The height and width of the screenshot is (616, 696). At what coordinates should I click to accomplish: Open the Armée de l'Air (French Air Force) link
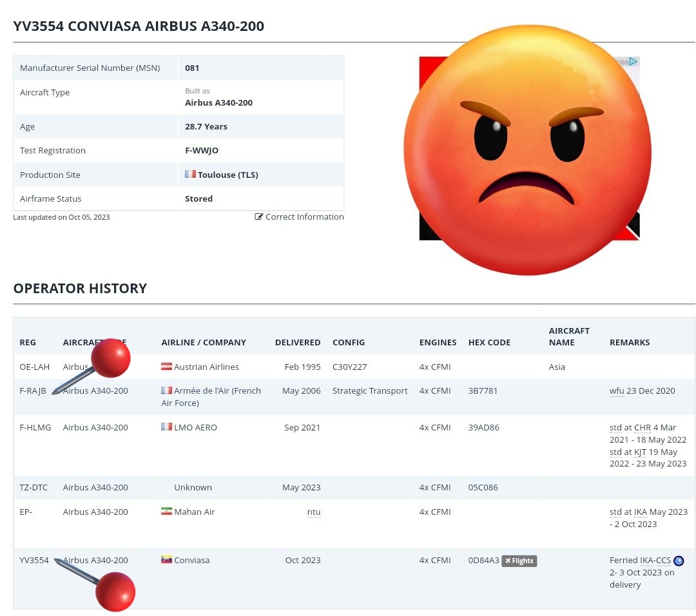click(211, 397)
